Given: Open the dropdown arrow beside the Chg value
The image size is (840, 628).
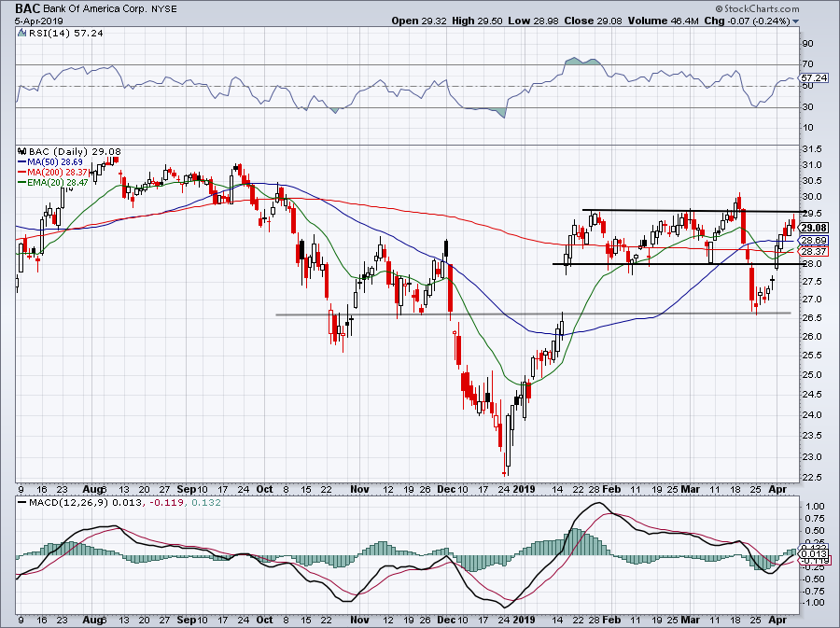Looking at the screenshot, I should 795,21.
